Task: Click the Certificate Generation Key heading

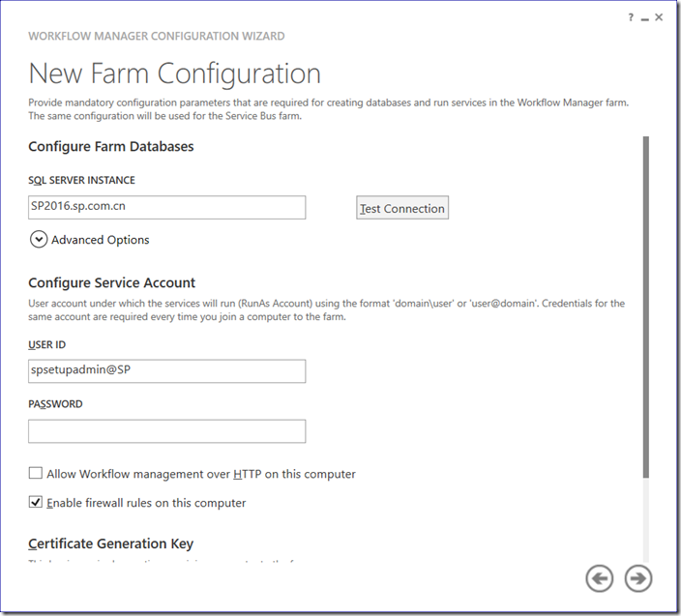Action: [110, 543]
